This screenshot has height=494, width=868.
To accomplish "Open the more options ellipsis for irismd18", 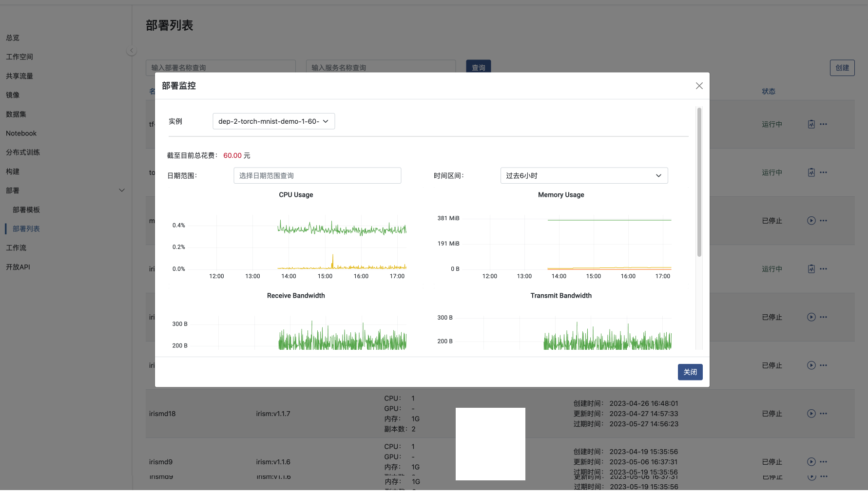I will tap(823, 414).
